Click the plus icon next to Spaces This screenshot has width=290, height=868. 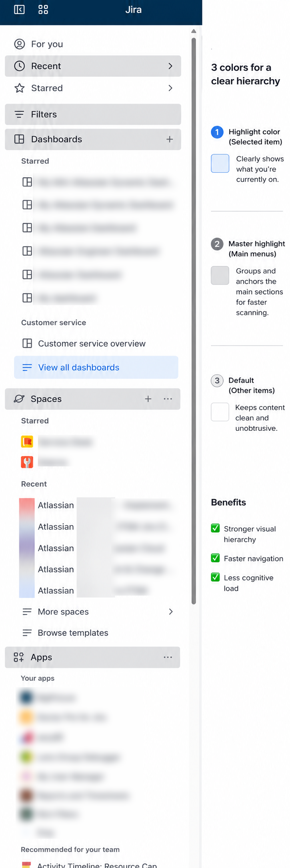coord(148,399)
